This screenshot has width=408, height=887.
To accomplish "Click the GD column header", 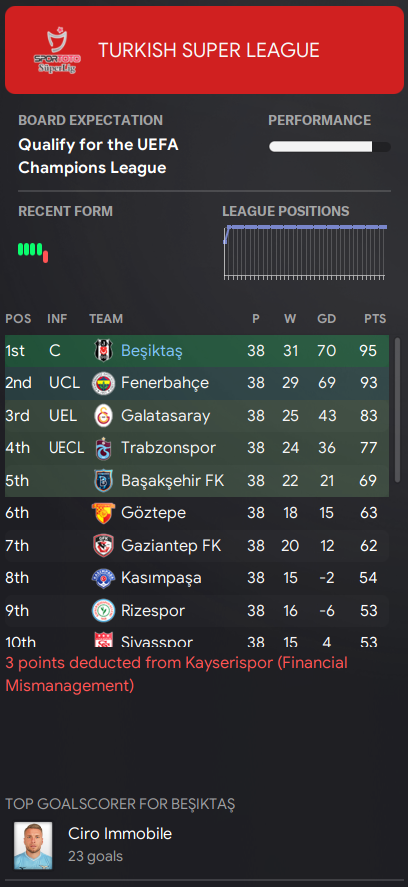I will point(327,319).
